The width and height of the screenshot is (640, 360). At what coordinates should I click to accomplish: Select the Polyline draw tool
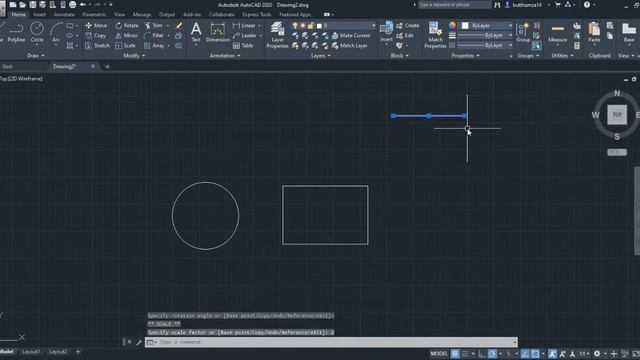pyautogui.click(x=16, y=32)
